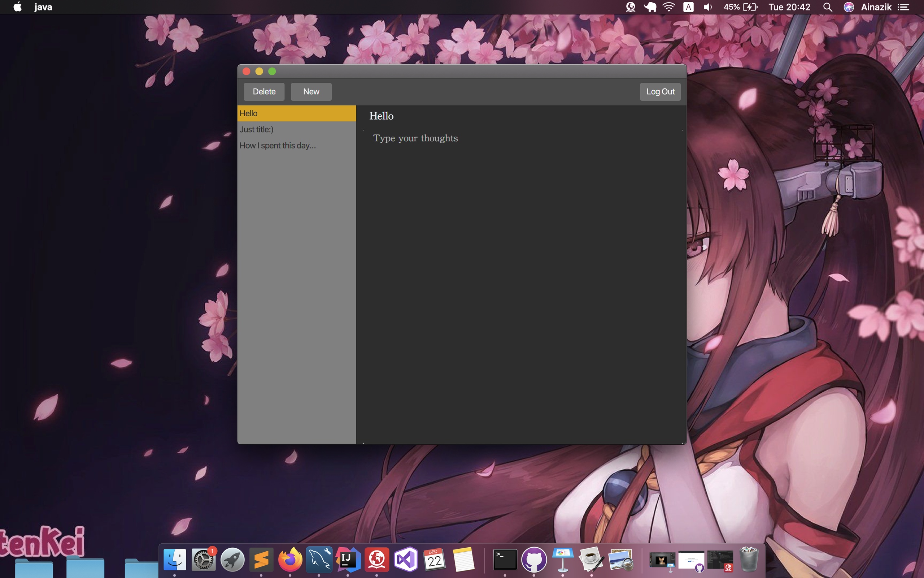This screenshot has width=924, height=578.
Task: Click the 45% battery status
Action: tap(740, 7)
